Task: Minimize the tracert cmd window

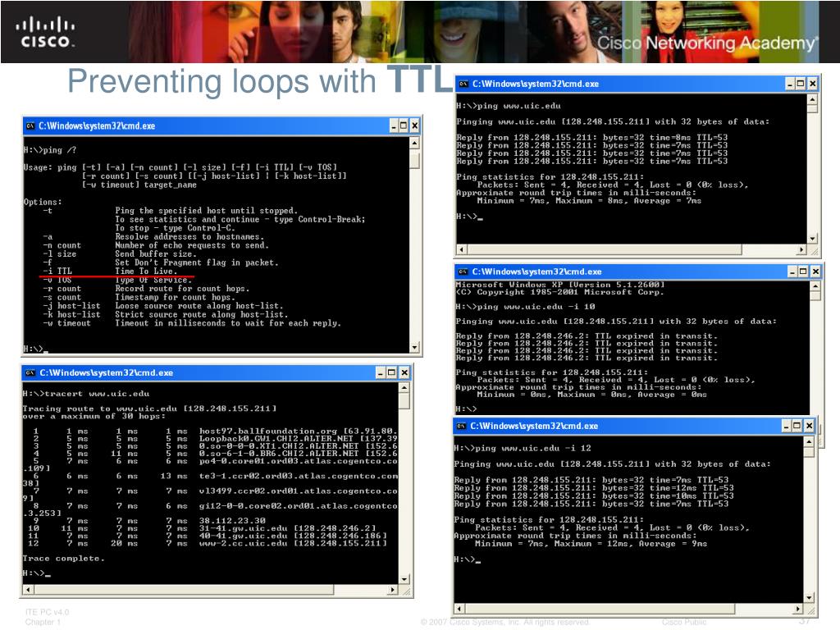Action: click(381, 373)
